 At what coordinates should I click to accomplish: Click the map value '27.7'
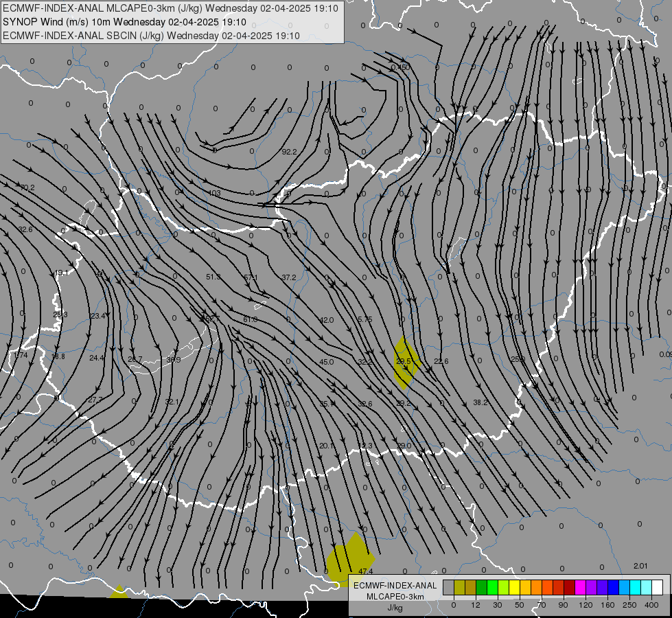[95, 400]
